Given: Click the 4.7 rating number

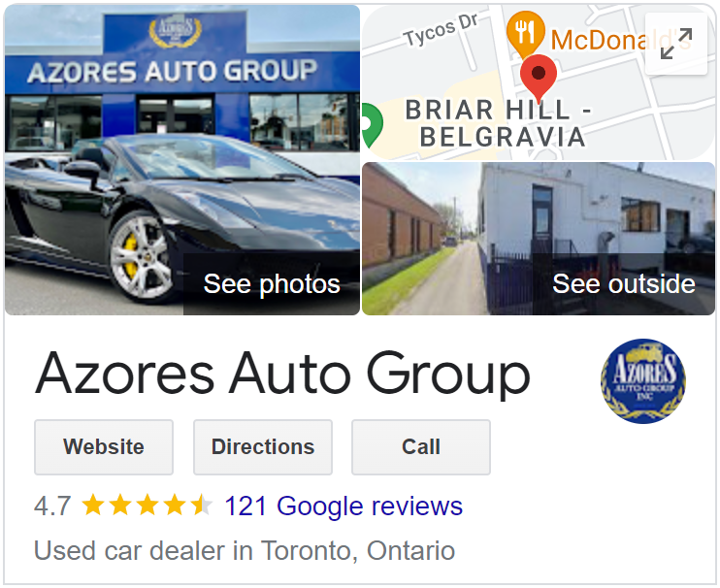Looking at the screenshot, I should (x=52, y=506).
